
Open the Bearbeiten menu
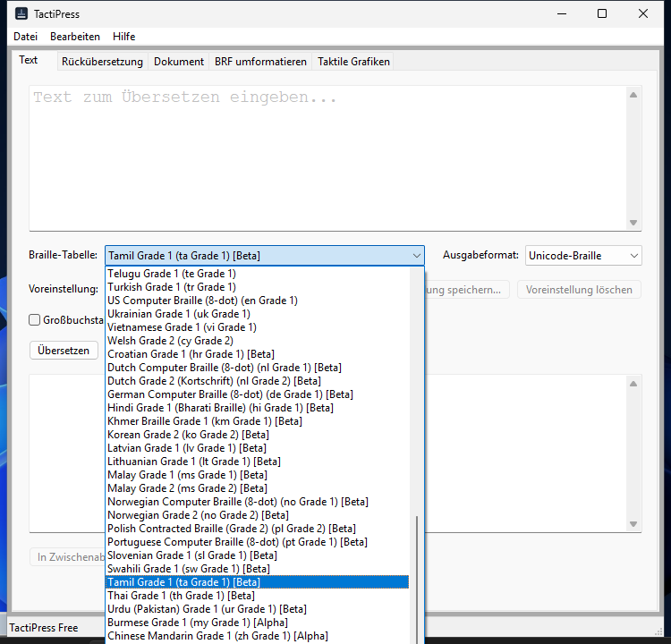pyautogui.click(x=75, y=37)
